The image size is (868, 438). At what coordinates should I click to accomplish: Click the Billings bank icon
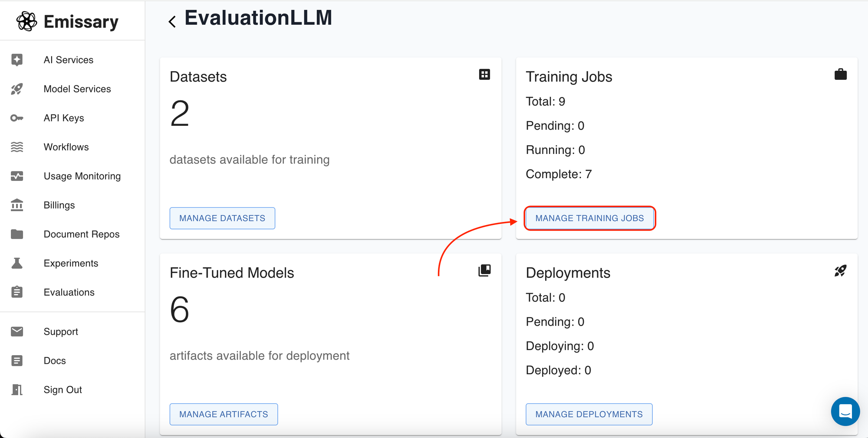pyautogui.click(x=17, y=205)
